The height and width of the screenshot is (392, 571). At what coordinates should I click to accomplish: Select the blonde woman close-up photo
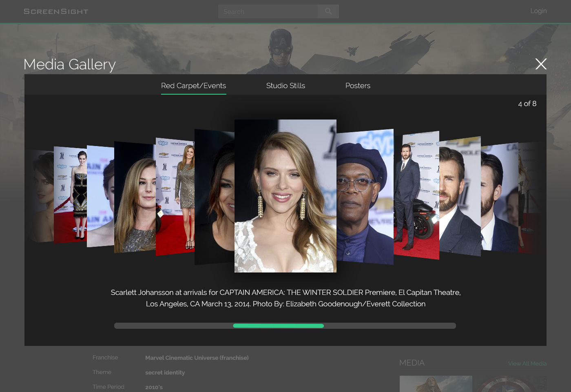point(135,197)
